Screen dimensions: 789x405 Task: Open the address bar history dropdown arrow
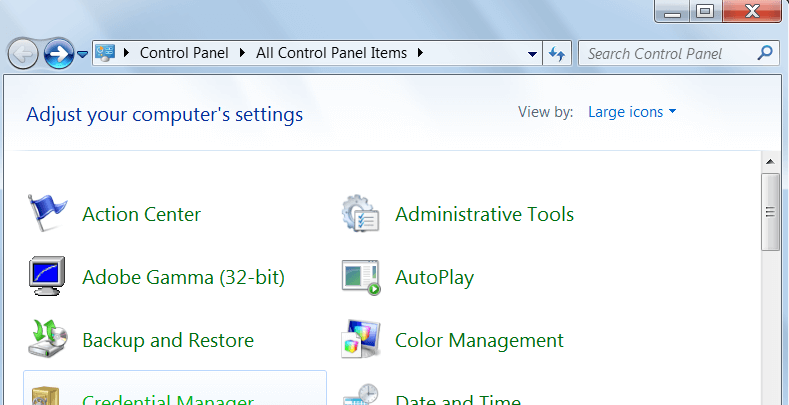[533, 53]
